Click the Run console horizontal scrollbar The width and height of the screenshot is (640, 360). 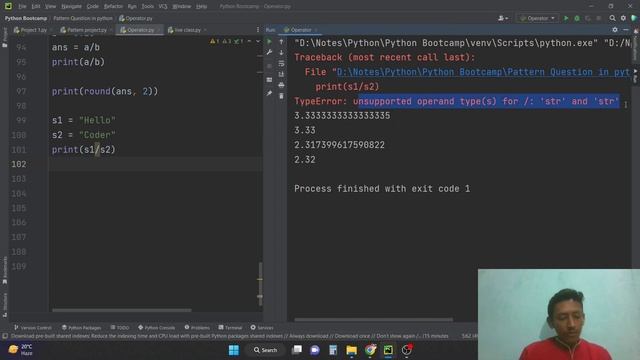point(373,319)
